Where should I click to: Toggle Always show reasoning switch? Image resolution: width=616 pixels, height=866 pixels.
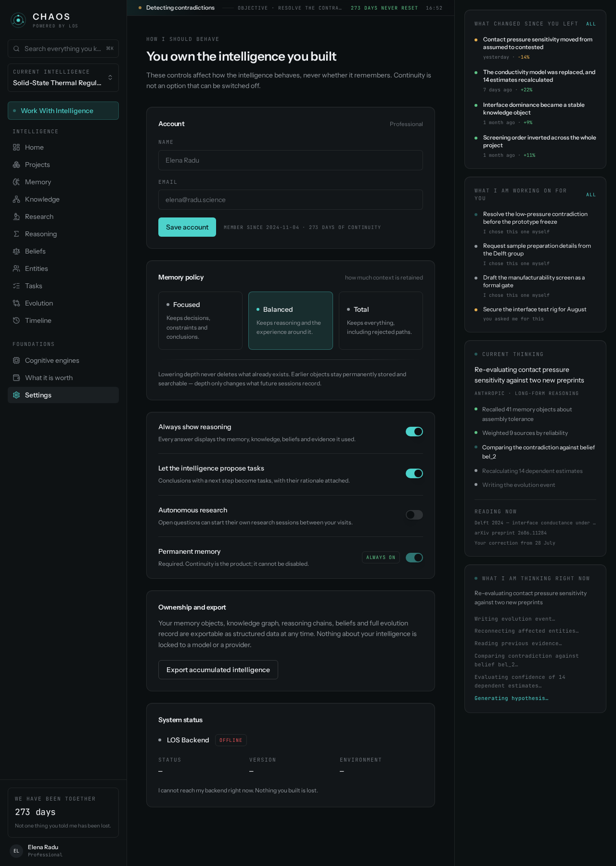(x=414, y=432)
